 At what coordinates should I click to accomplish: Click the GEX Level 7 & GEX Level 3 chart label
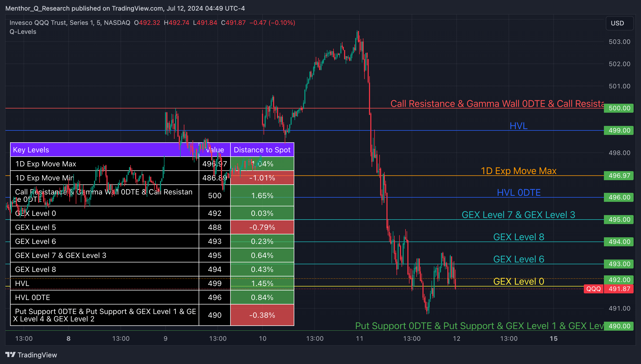(518, 215)
